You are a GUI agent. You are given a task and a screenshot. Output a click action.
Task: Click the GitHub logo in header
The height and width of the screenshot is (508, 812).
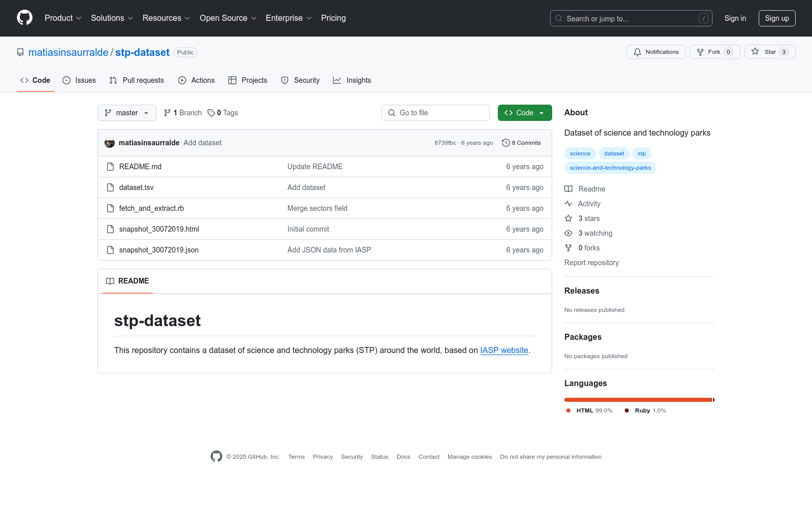coord(24,18)
